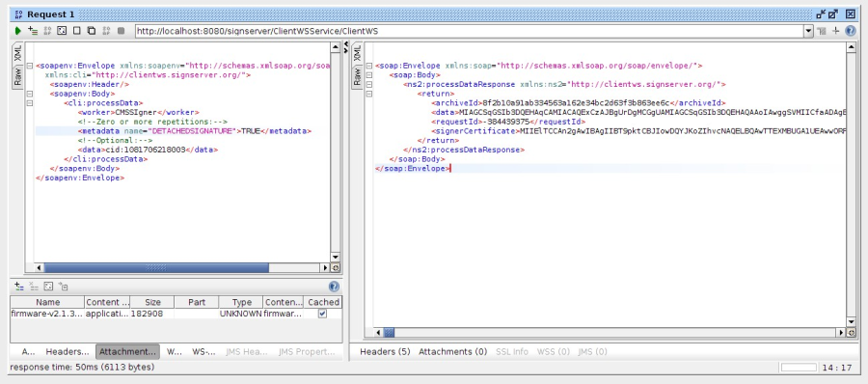868x384 pixels.
Task: Select XML tab of response editor
Action: click(x=357, y=54)
